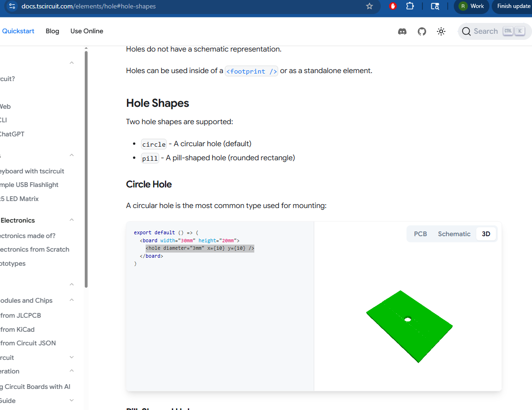
Task: Click the sidebar vertical scrollbar
Action: point(86,169)
